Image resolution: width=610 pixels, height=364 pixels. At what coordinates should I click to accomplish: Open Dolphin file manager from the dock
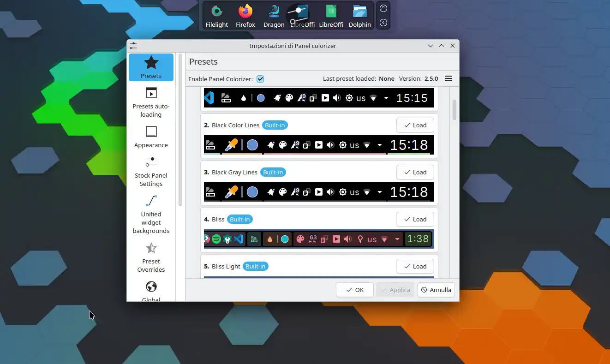point(359,14)
